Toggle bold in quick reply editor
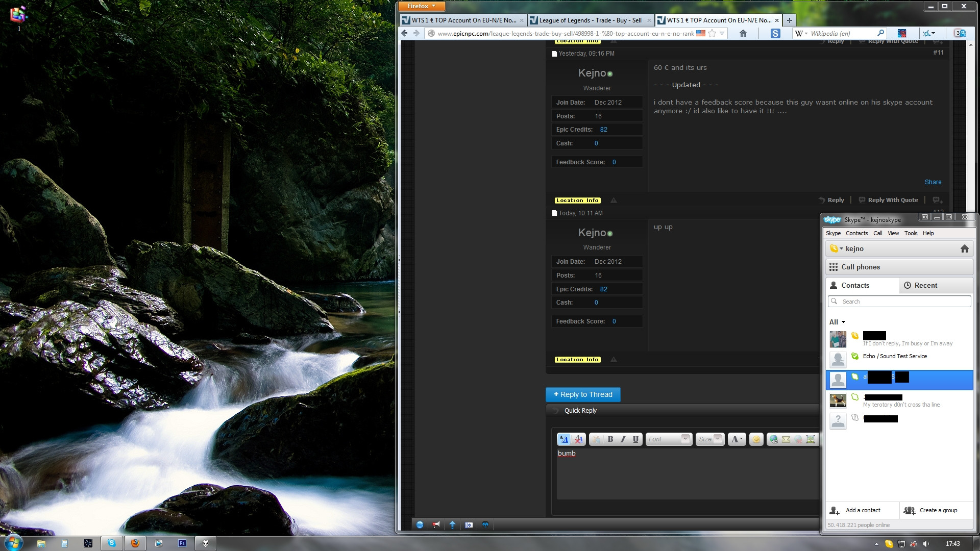The height and width of the screenshot is (551, 980). pyautogui.click(x=610, y=439)
